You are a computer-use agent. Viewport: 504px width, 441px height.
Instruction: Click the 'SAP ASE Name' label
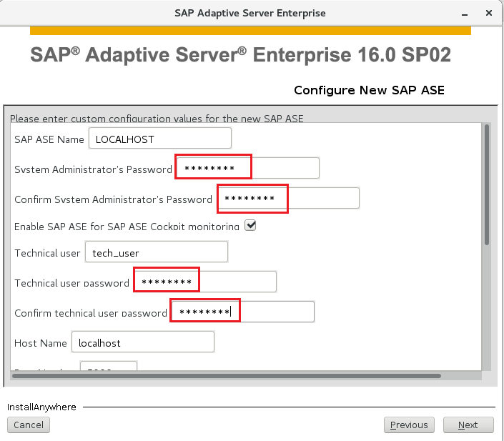49,139
